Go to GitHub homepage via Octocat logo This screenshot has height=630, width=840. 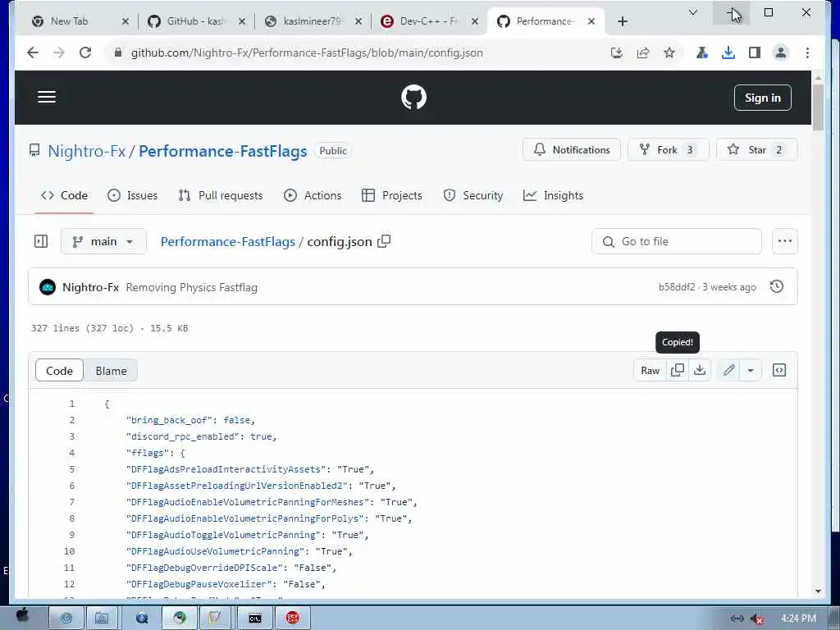coord(413,98)
